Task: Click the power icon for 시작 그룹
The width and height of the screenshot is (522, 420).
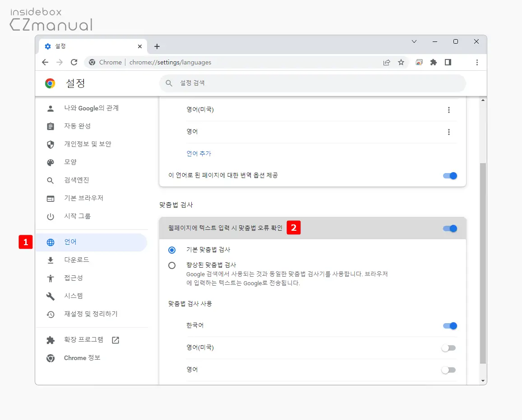Action: [x=50, y=216]
